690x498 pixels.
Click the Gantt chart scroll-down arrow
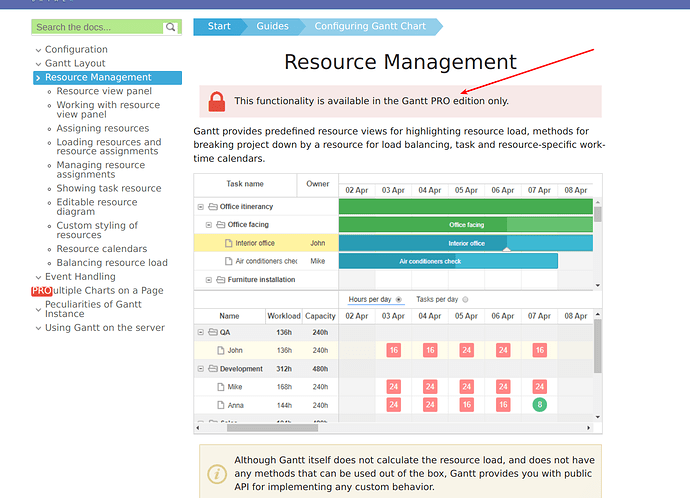tap(598, 286)
